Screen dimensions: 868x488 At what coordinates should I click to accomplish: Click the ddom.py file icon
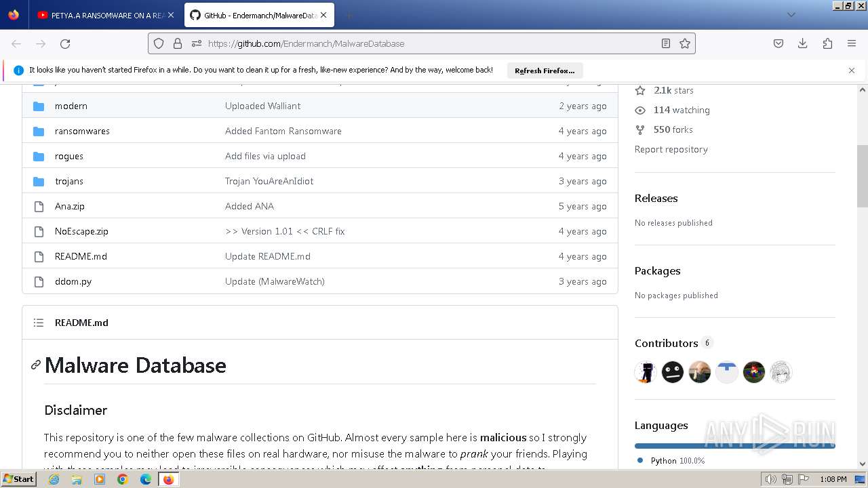coord(39,281)
